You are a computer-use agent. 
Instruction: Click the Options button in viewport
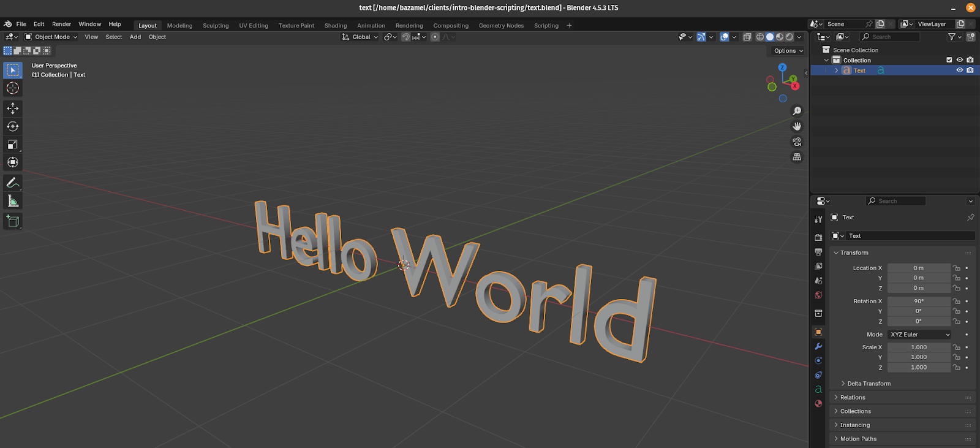pyautogui.click(x=788, y=51)
